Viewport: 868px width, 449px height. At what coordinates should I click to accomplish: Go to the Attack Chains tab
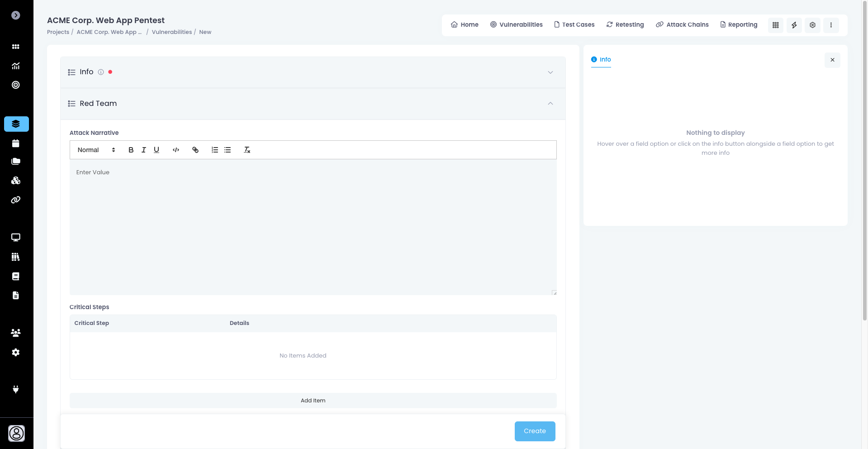pyautogui.click(x=682, y=24)
